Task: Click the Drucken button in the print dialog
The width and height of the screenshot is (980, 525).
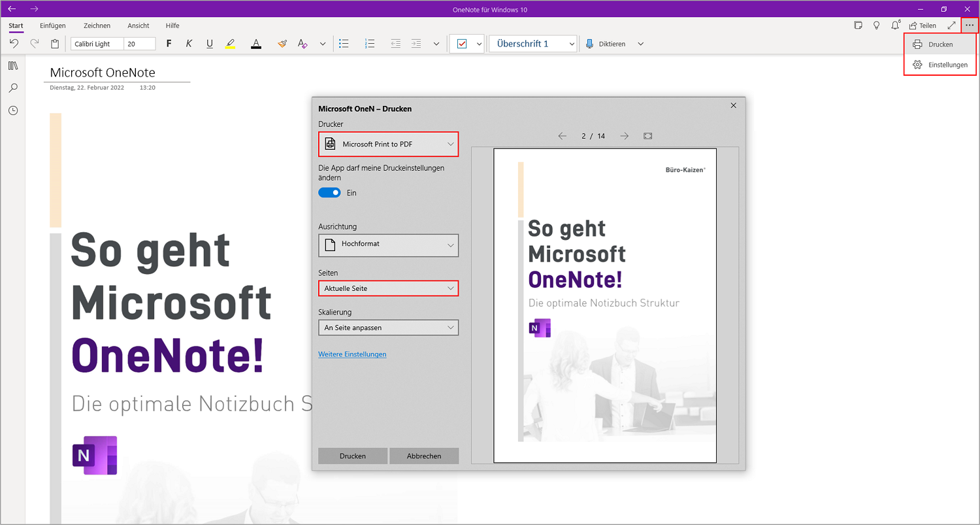Action: (353, 456)
